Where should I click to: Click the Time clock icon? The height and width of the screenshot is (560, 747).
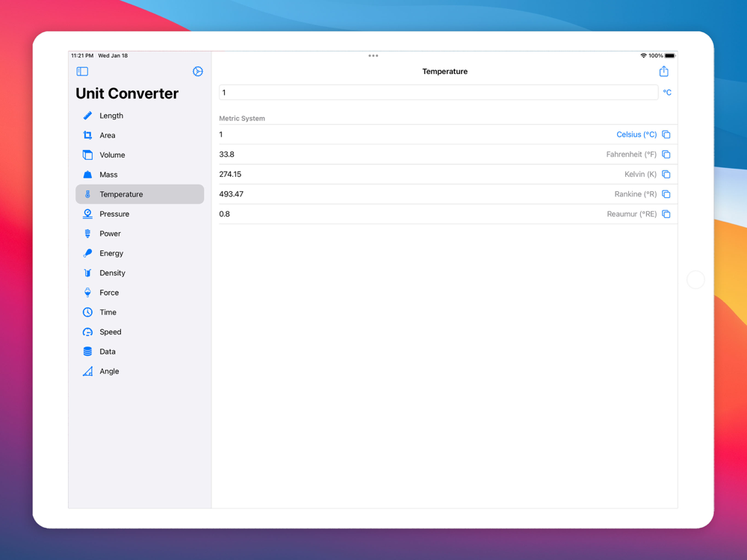point(87,312)
